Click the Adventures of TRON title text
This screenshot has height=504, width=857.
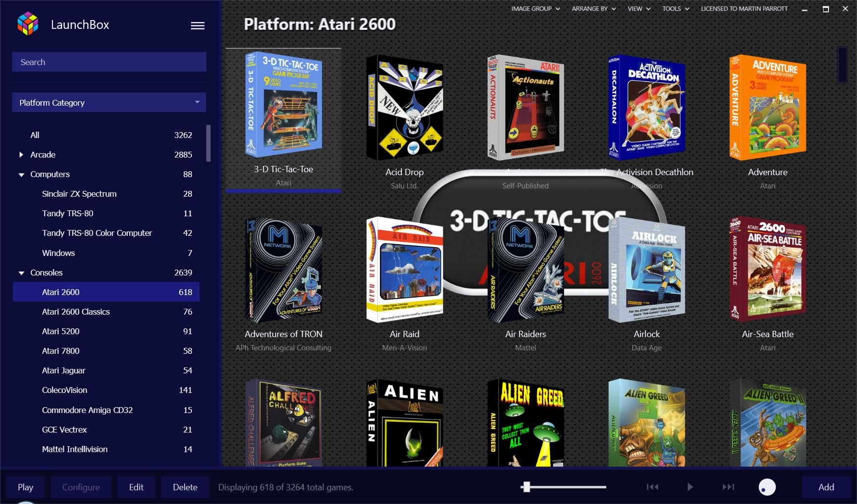(284, 334)
